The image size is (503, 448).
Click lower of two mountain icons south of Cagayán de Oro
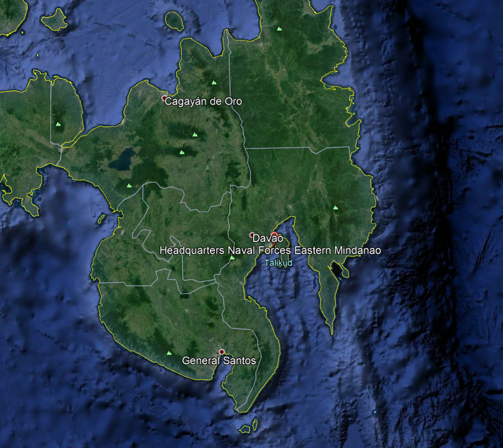(182, 152)
